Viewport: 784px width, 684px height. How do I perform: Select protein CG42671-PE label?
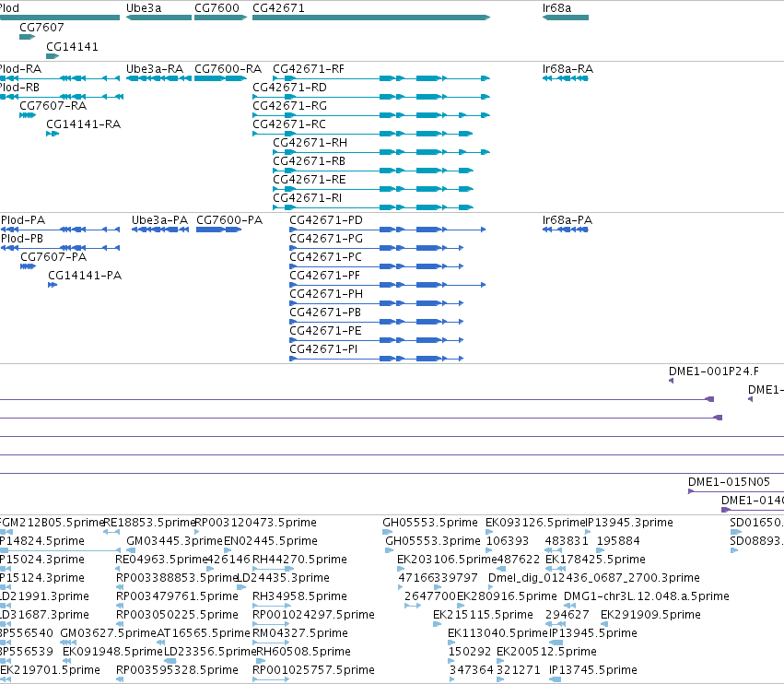[325, 332]
